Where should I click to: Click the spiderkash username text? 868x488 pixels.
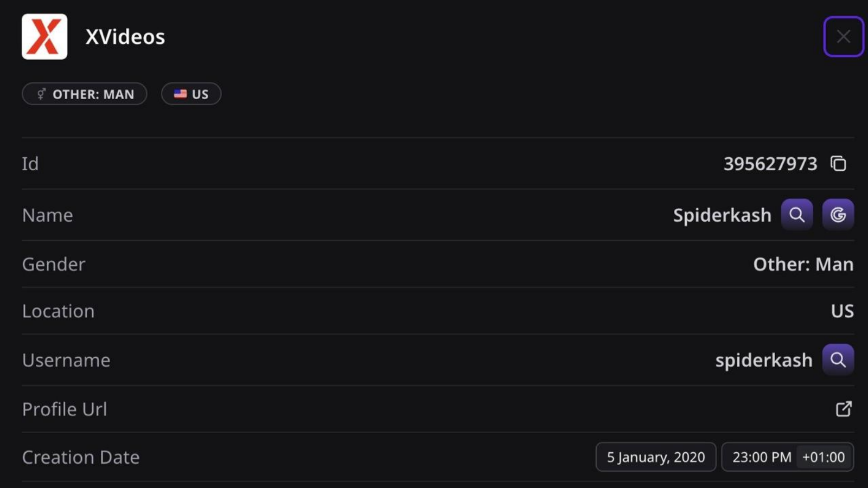pyautogui.click(x=763, y=360)
